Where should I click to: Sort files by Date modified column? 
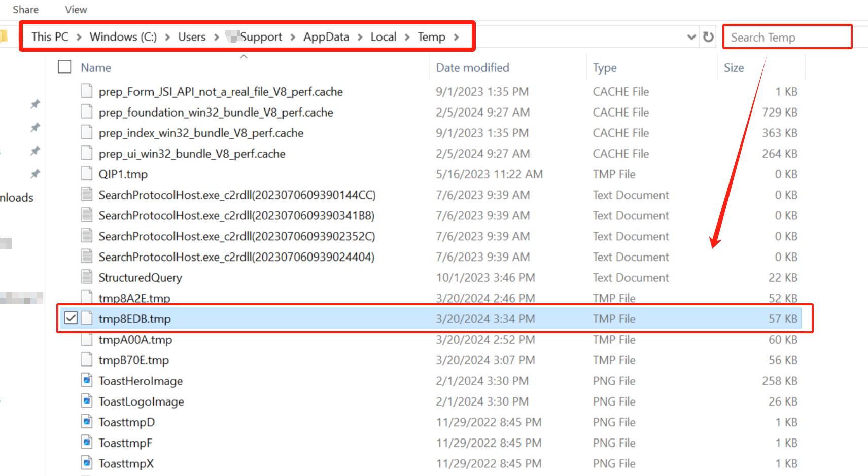click(x=472, y=67)
